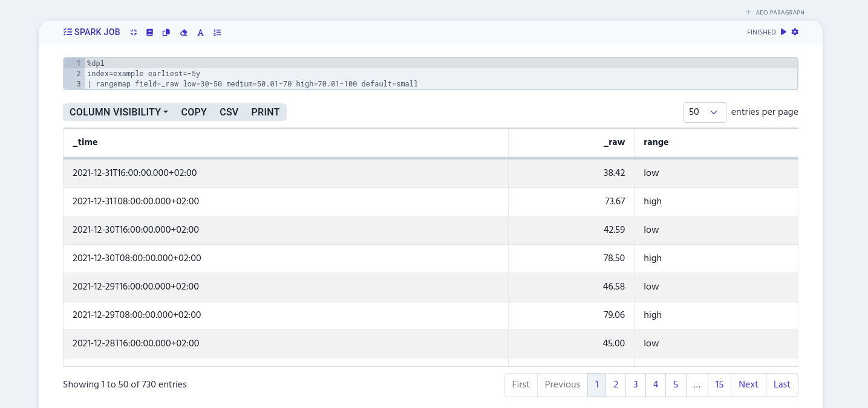The image size is (868, 408).
Task: Open the Column Visibility dropdown
Action: point(118,112)
